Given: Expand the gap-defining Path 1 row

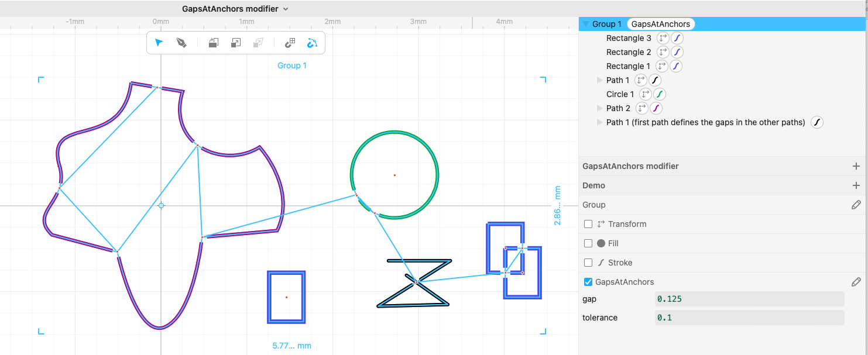Looking at the screenshot, I should point(599,122).
